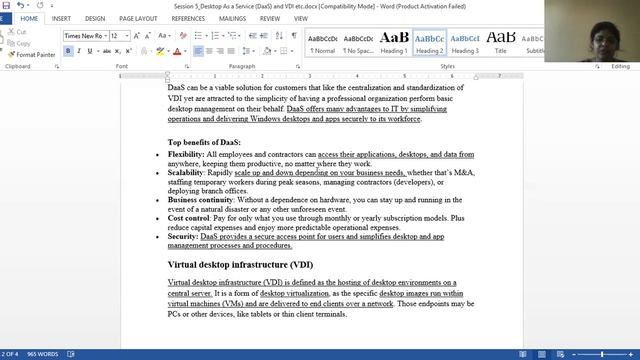The image size is (640, 360).
Task: Switch to the REFERENCES tab
Action: coord(188,19)
